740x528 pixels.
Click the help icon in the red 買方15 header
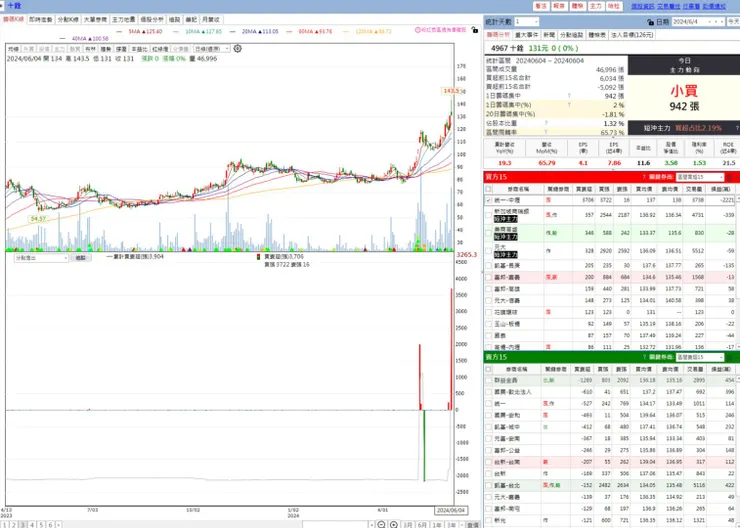[644, 177]
